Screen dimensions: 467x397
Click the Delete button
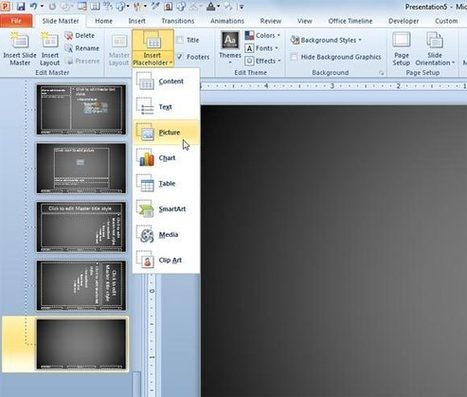pos(80,35)
